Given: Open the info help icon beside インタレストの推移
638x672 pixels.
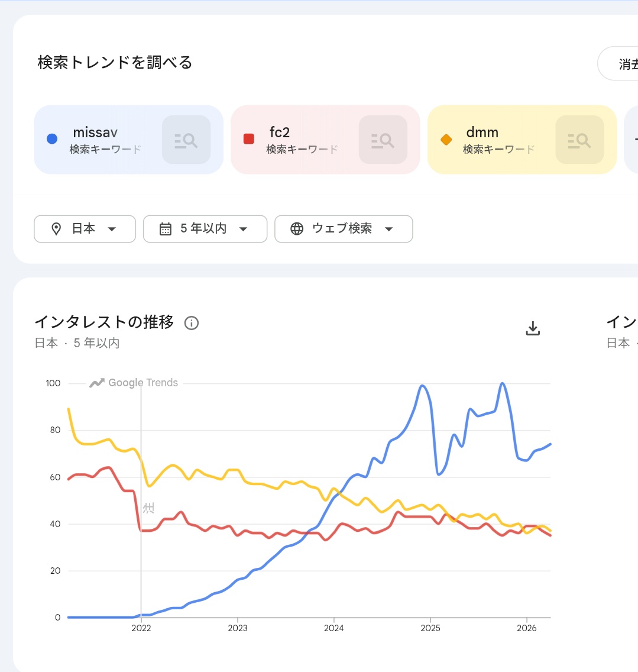Looking at the screenshot, I should coord(192,323).
